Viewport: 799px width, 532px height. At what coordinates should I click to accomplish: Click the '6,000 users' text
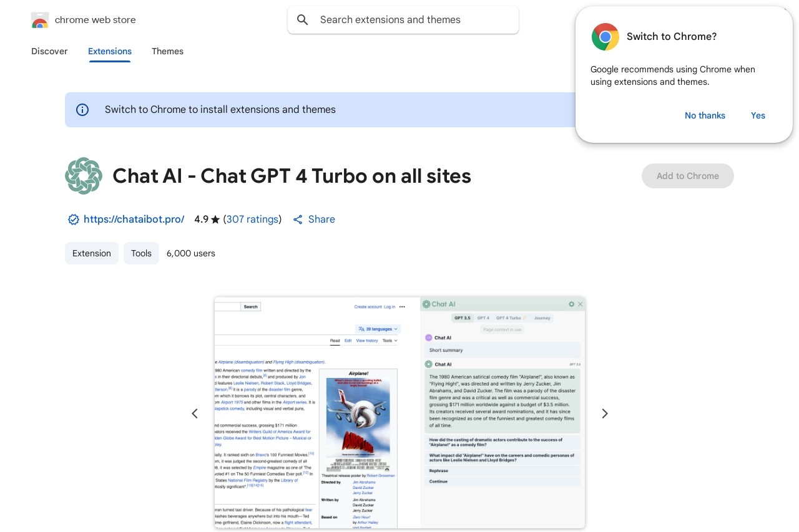click(x=191, y=253)
